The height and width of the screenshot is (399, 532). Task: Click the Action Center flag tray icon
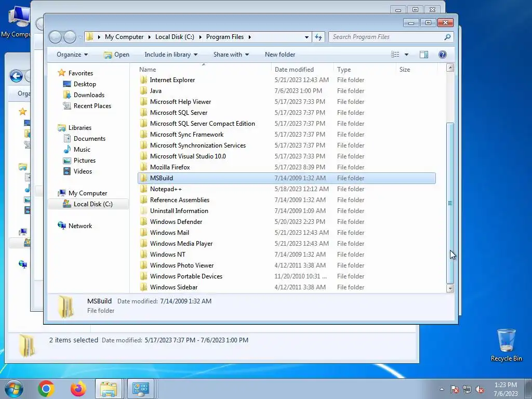[x=455, y=390]
